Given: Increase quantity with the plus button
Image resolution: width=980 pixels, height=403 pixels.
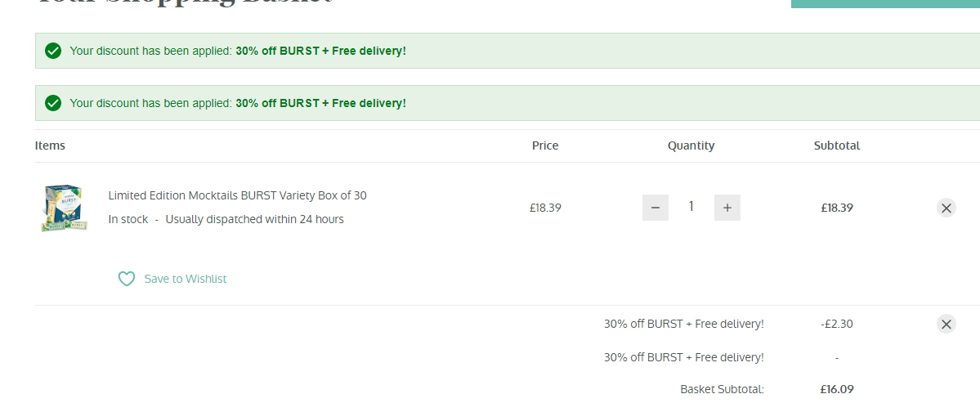Looking at the screenshot, I should tap(727, 208).
